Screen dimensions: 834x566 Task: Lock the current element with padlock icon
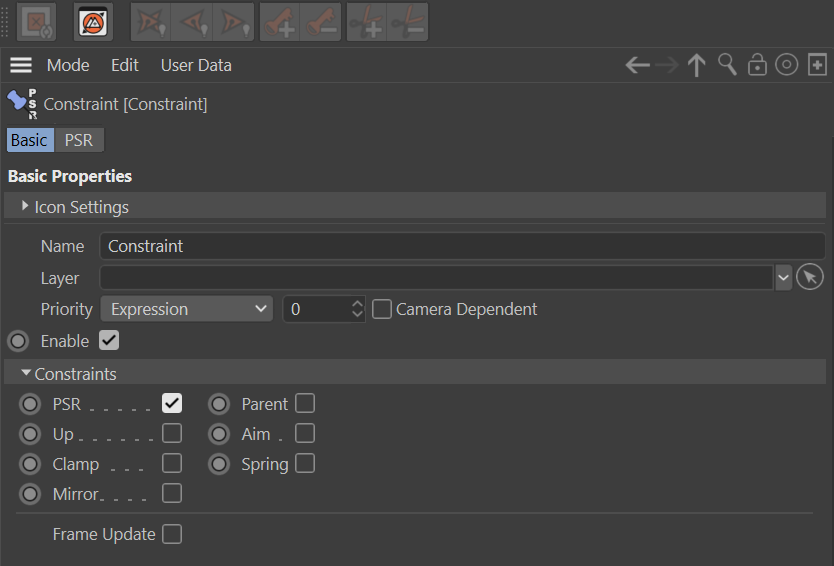coord(757,66)
